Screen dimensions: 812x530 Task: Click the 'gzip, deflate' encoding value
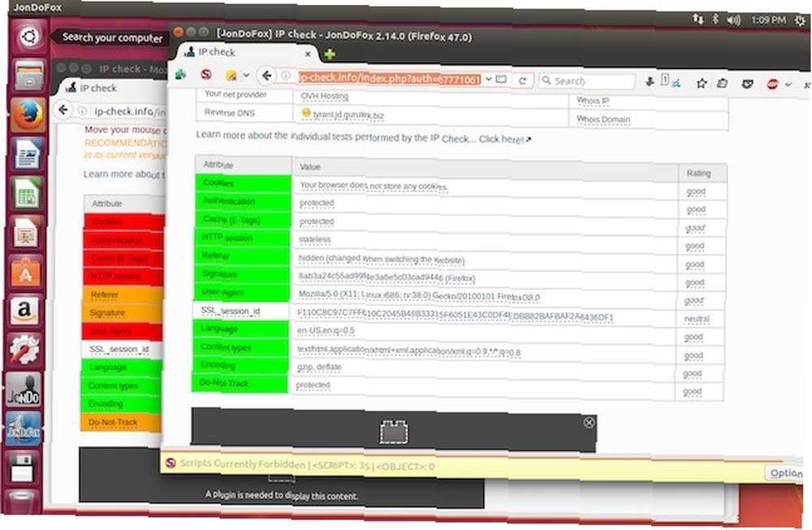319,366
